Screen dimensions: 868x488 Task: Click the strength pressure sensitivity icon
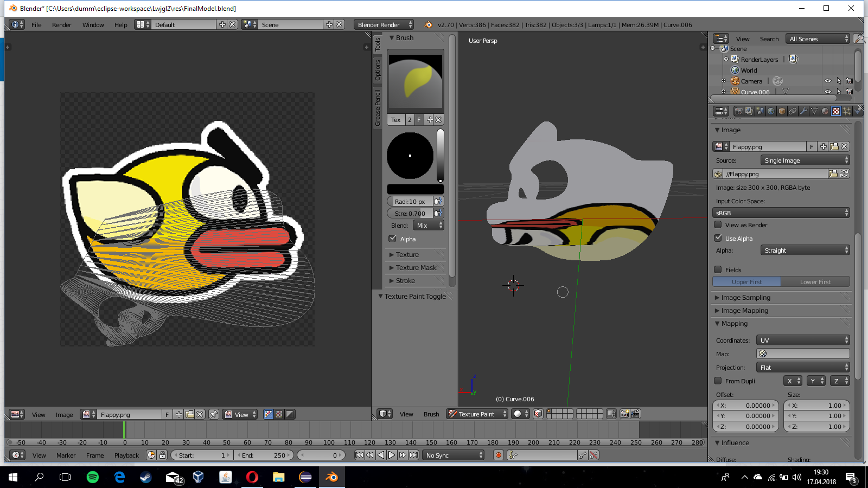(438, 214)
